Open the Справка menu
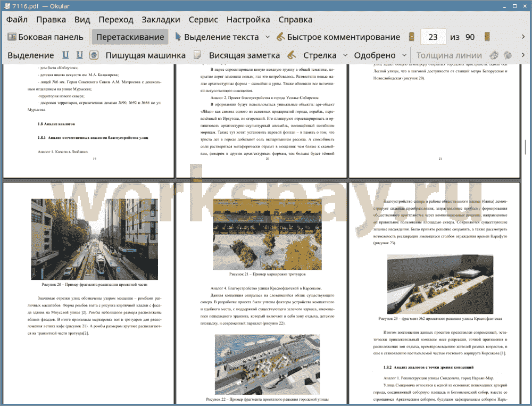Image resolution: width=532 pixels, height=406 pixels. [x=295, y=20]
